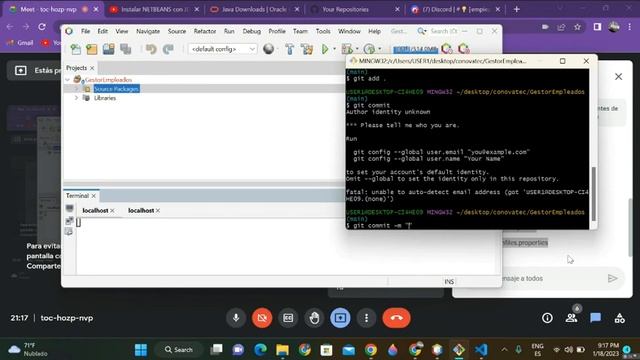This screenshot has height=360, width=640.
Task: Click the top icon in Terminal side toolbar
Action: [x=69, y=209]
